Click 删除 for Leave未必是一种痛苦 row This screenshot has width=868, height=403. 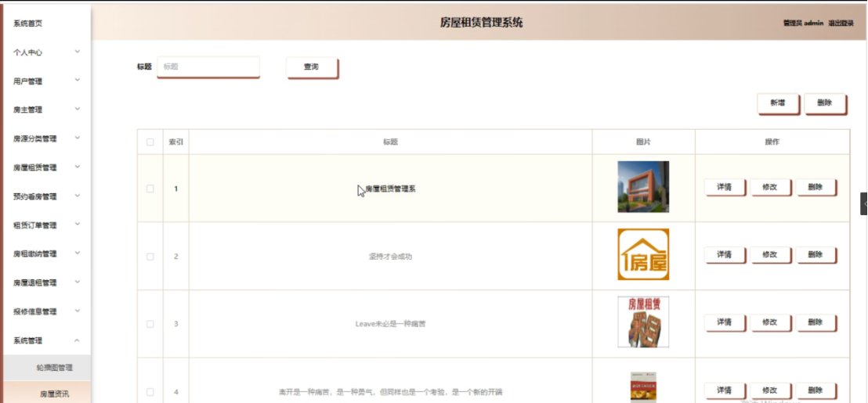[816, 323]
